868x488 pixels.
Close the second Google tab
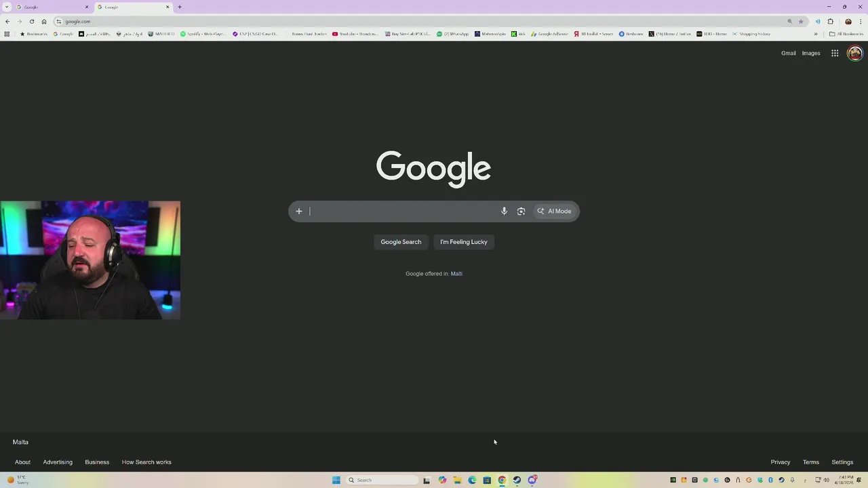167,7
